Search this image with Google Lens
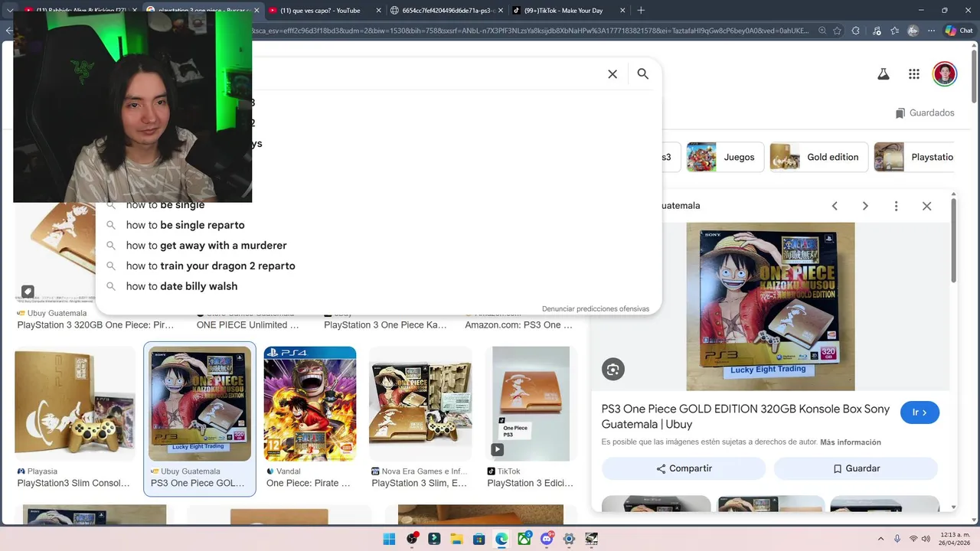This screenshot has height=551, width=980. 612,369
